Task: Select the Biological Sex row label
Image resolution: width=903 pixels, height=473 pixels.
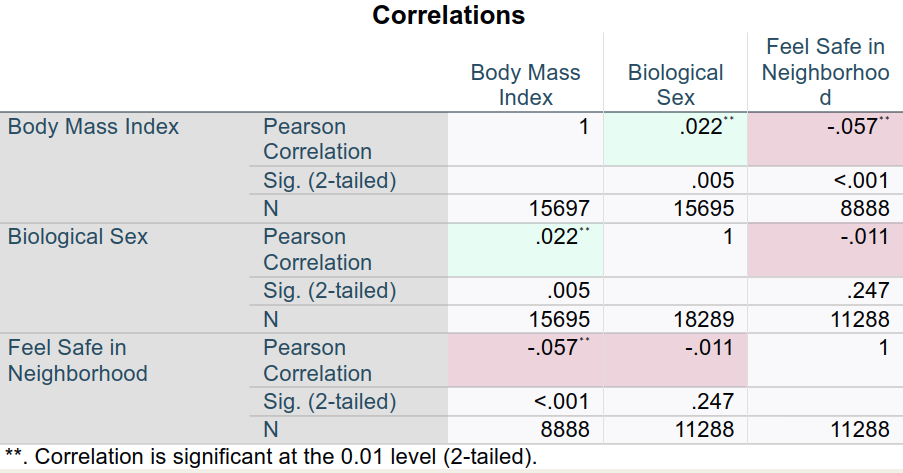Action: [x=78, y=237]
